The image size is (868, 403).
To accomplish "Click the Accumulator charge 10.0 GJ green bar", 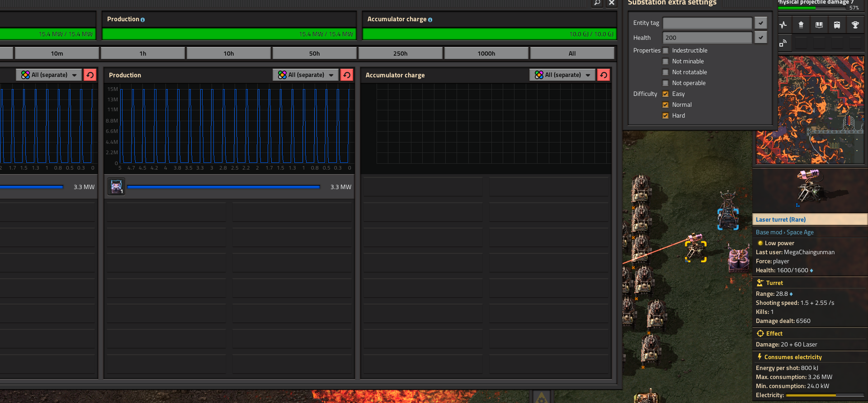I will (x=490, y=34).
